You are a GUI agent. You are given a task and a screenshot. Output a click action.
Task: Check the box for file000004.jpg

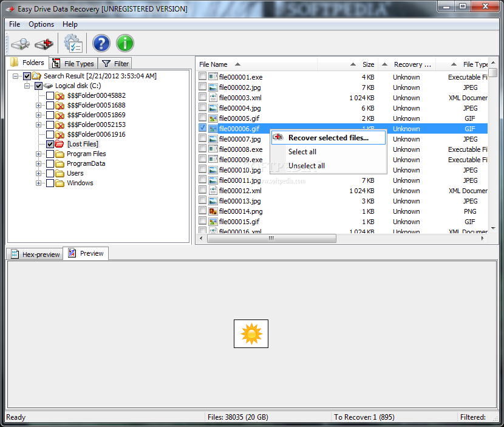pos(202,107)
